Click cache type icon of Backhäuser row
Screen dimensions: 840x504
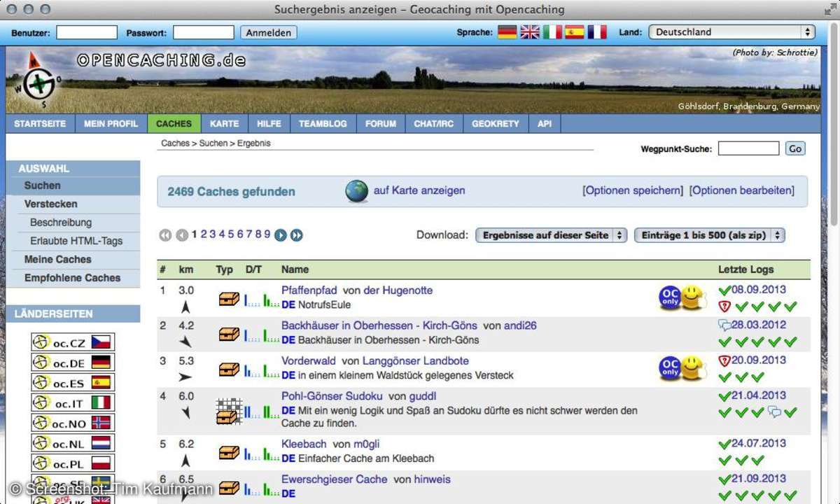(x=229, y=334)
